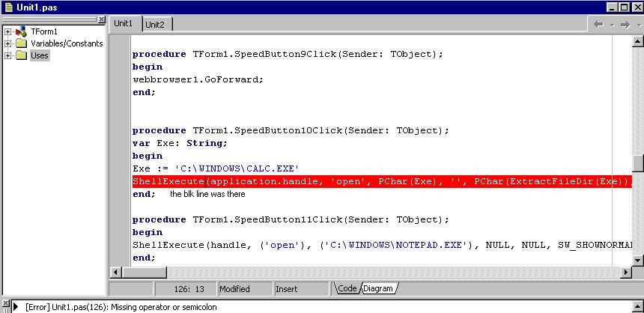Image resolution: width=644 pixels, height=313 pixels.
Task: Close the Code Explorer panel
Action: click(101, 19)
